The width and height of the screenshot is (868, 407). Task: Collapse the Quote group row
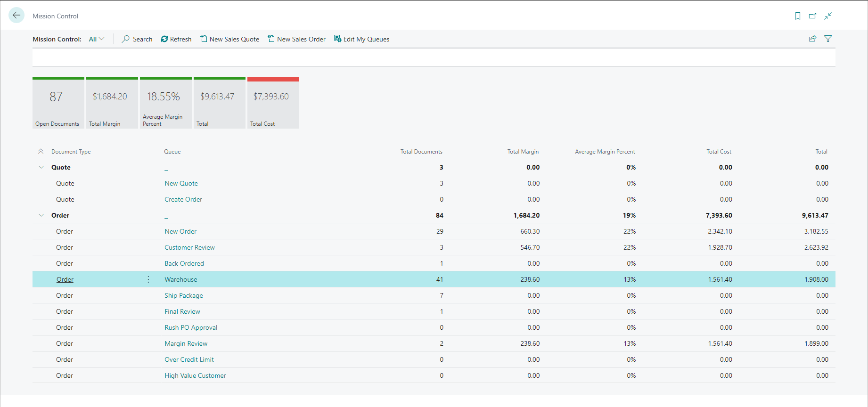[x=41, y=167]
